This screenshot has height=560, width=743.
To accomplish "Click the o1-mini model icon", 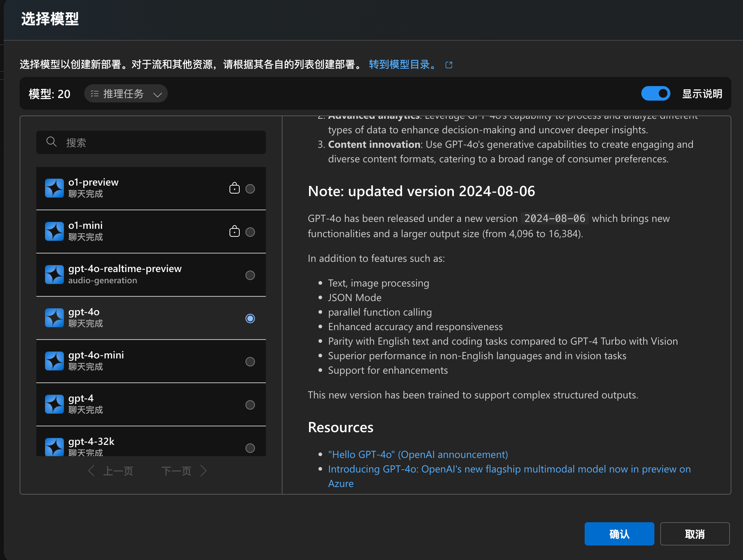I will (x=54, y=231).
